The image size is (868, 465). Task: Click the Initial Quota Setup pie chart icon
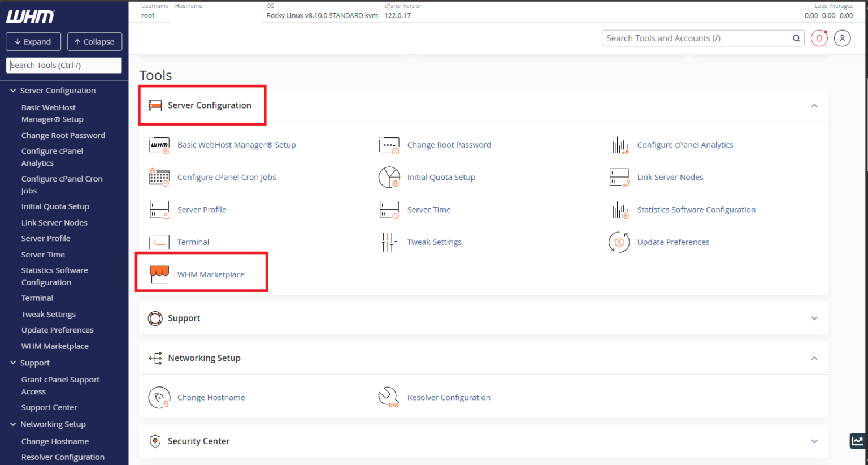click(x=389, y=177)
